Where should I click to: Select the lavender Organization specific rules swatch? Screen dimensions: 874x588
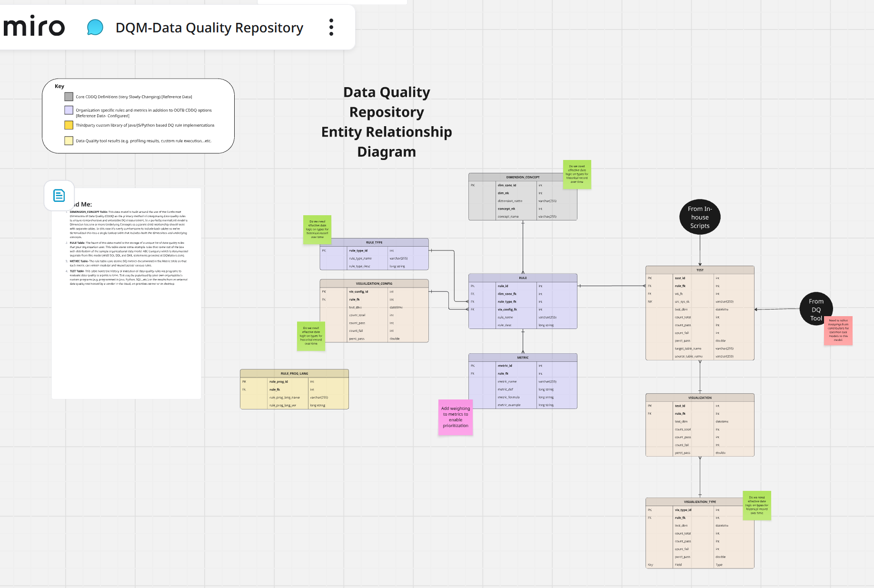tap(69, 110)
